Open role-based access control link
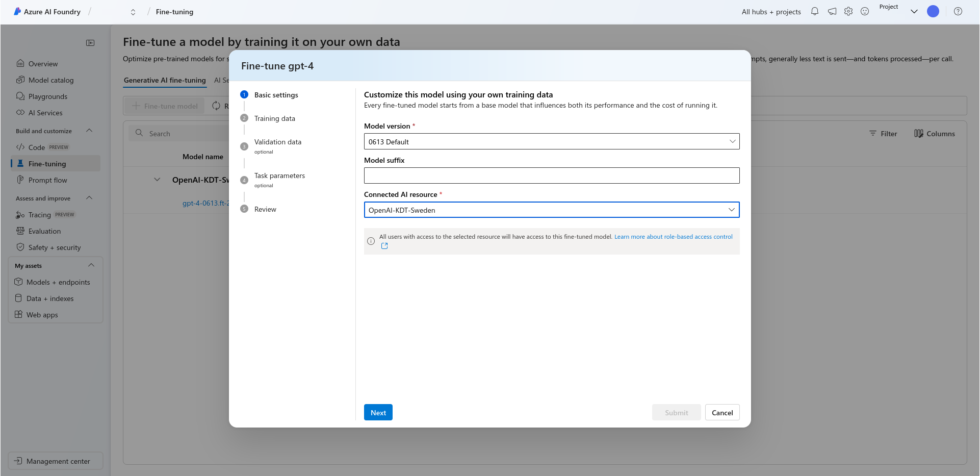 click(673, 237)
